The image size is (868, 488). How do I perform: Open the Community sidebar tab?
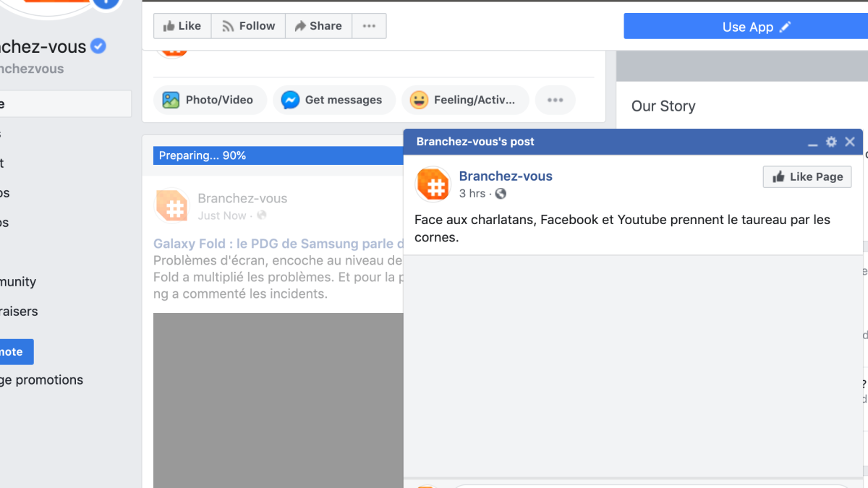[18, 282]
